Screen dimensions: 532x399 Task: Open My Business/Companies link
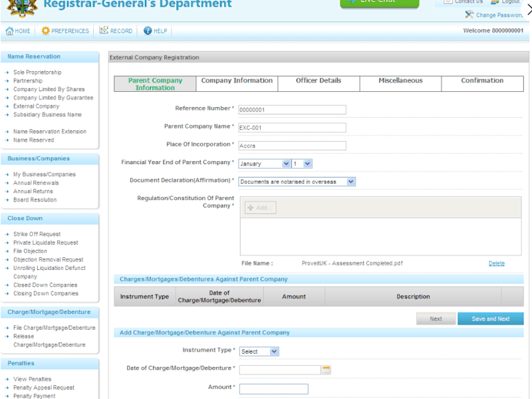click(x=45, y=174)
